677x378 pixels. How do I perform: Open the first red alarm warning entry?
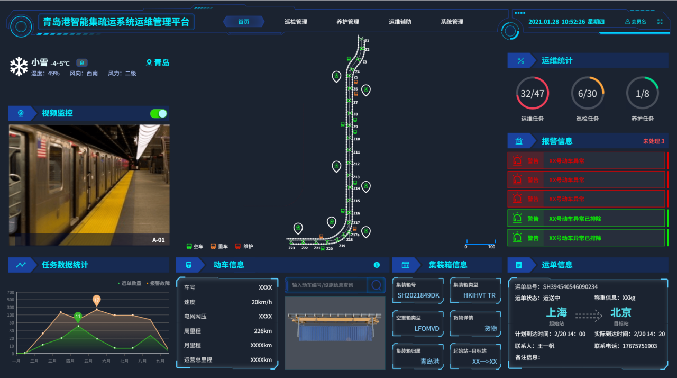(587, 161)
